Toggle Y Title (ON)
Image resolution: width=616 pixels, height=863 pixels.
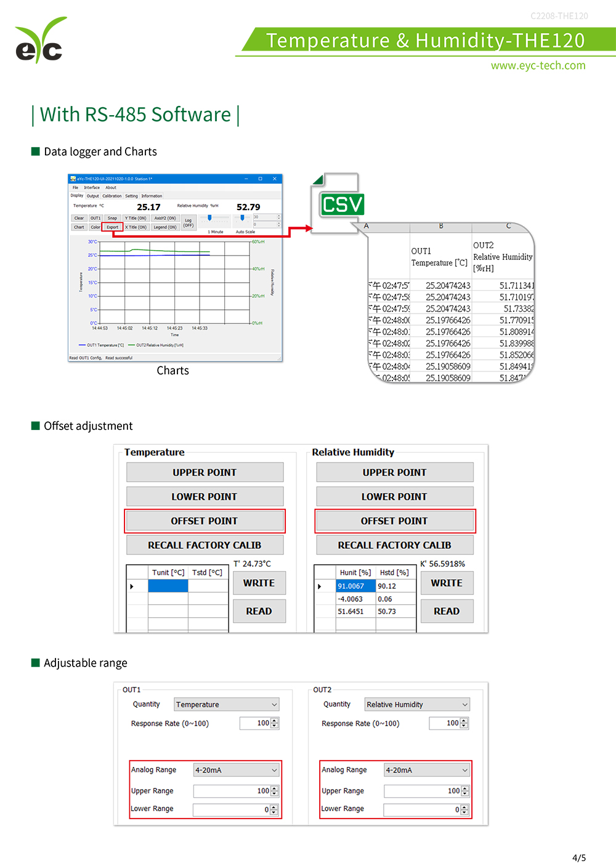pyautogui.click(x=136, y=218)
